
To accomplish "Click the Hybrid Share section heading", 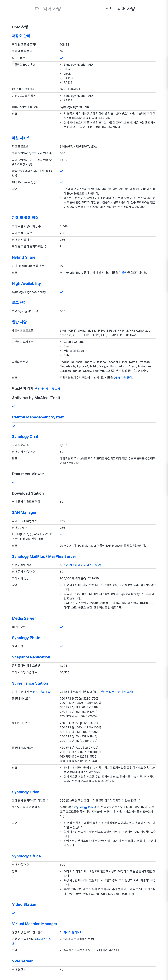I will coord(24,258).
